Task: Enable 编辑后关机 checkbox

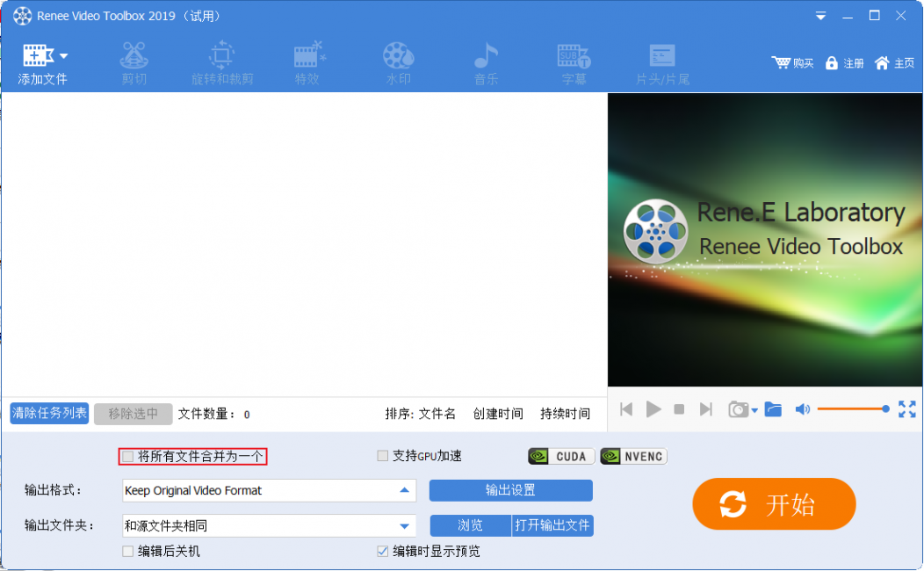Action: (128, 552)
